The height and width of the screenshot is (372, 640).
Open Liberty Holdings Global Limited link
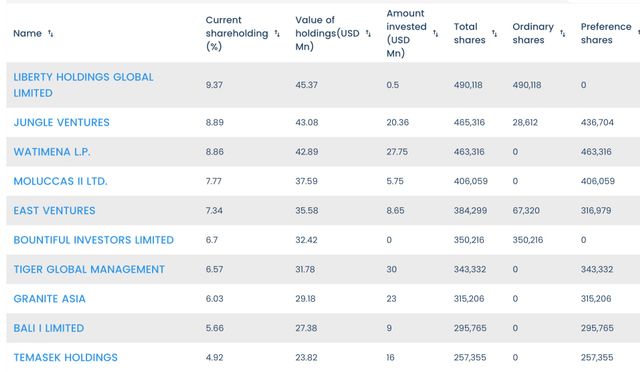click(x=83, y=85)
